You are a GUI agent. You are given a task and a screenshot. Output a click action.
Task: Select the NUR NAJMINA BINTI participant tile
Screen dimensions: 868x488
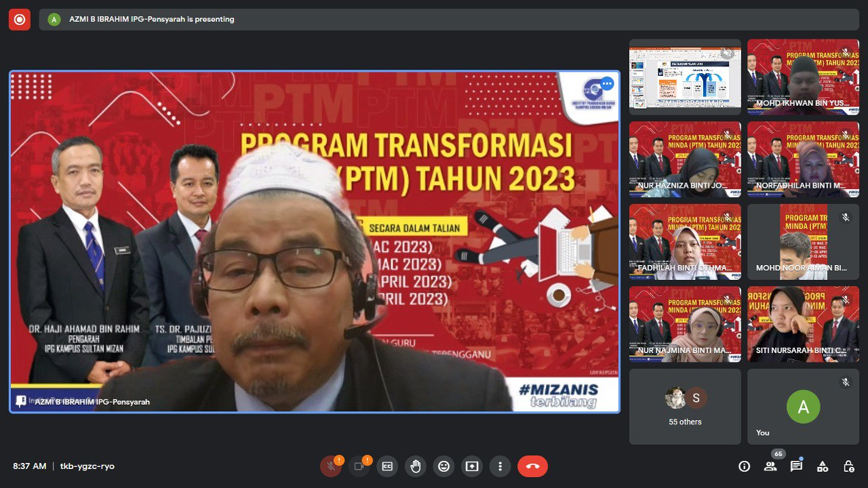click(685, 324)
